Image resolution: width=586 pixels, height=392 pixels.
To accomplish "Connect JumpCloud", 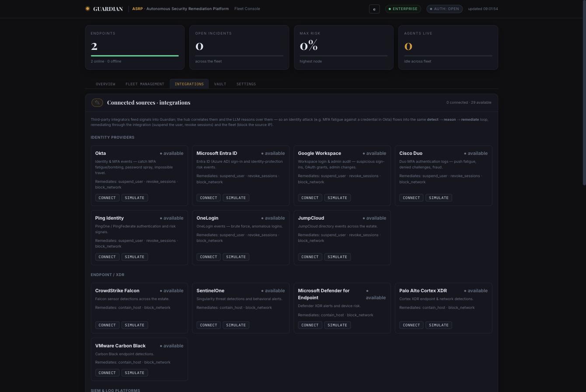I will click(310, 257).
